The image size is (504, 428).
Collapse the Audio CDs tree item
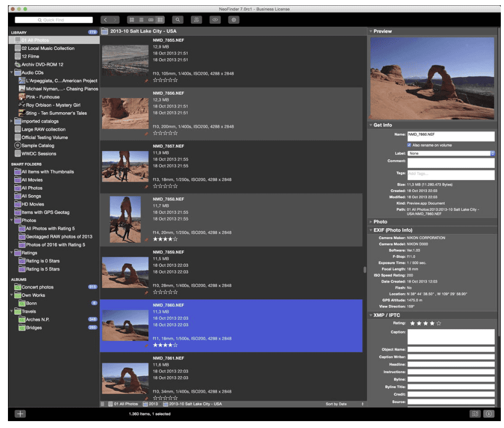(x=12, y=72)
